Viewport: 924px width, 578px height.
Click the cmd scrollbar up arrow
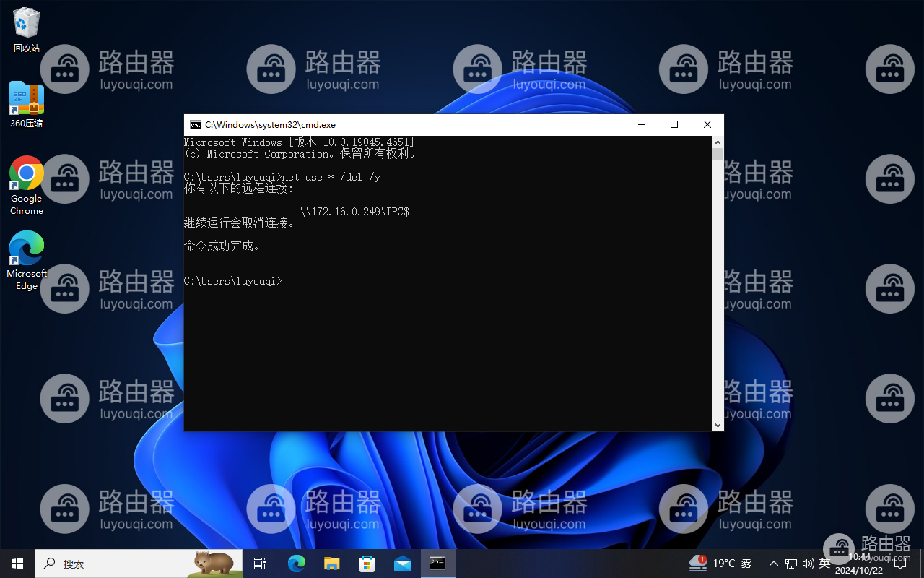[718, 142]
